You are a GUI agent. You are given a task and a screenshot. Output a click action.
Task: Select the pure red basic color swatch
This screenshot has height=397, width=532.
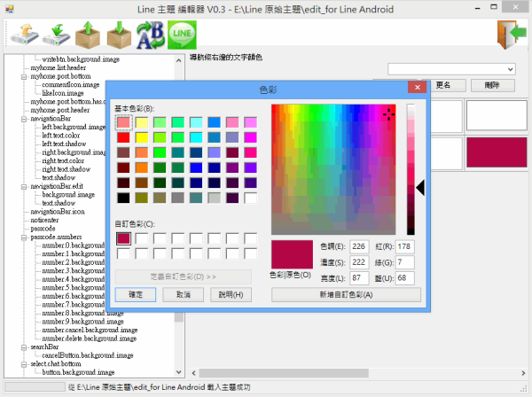click(123, 137)
